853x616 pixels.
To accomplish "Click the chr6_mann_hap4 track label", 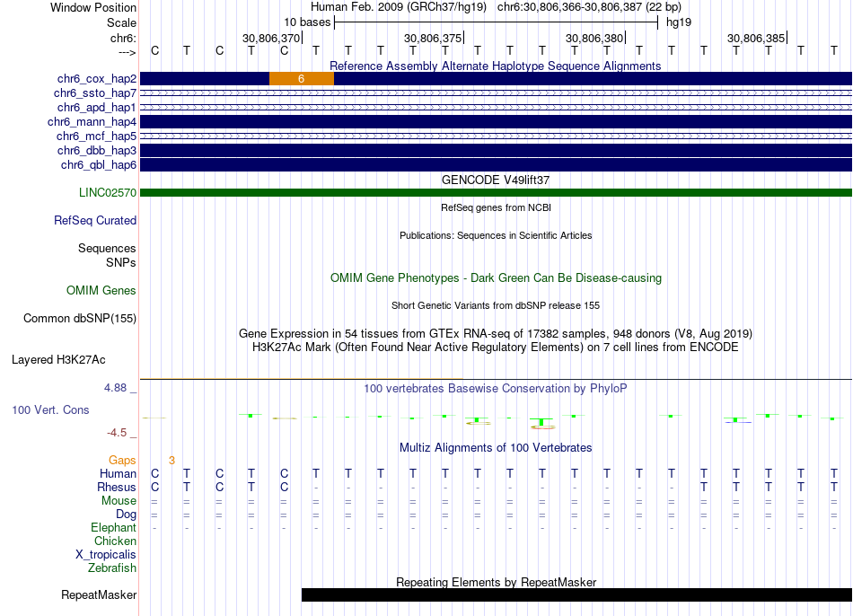I will 92,122.
